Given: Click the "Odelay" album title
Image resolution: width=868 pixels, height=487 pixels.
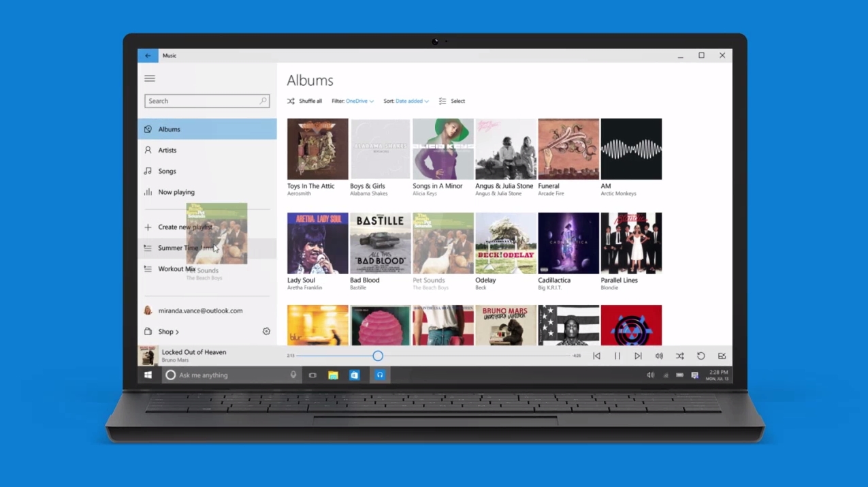Looking at the screenshot, I should [x=485, y=280].
